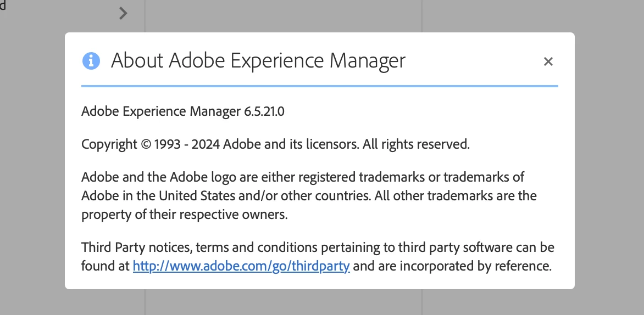Image resolution: width=644 pixels, height=315 pixels.
Task: Click the blue info icon in dialog header
Action: tap(91, 60)
